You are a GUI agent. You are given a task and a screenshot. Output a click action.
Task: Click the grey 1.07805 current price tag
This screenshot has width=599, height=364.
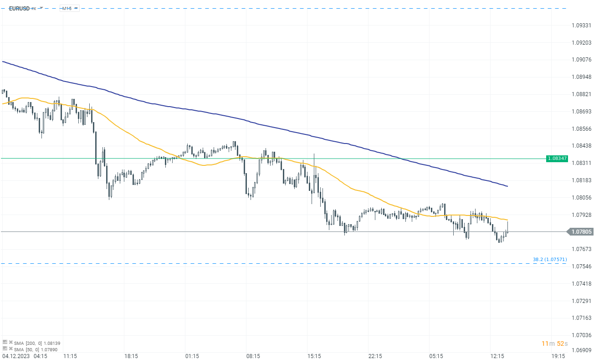tap(582, 232)
